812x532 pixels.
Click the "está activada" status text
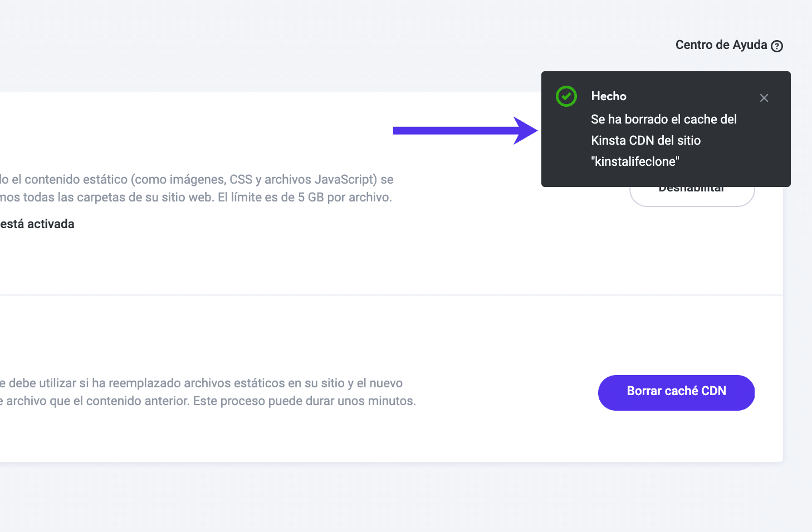pos(37,224)
